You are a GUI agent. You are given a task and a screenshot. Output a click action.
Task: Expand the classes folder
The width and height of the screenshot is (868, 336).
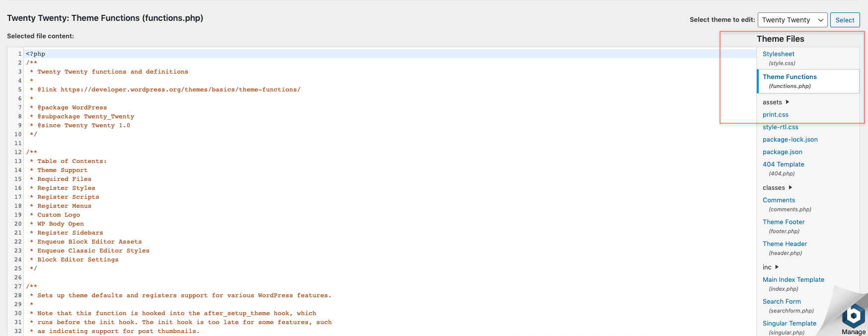(777, 188)
